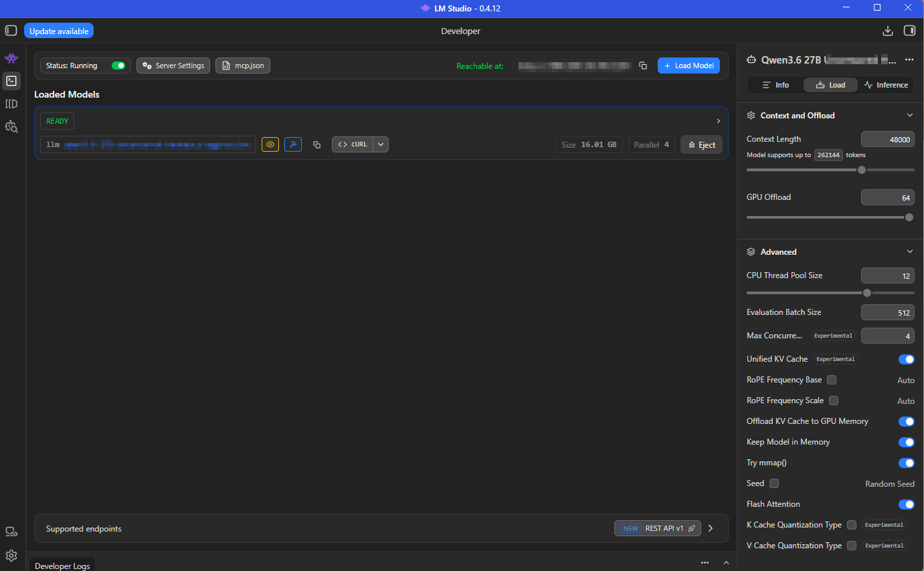Expand the loaded model row chevron
This screenshot has height=571, width=924.
tap(719, 121)
